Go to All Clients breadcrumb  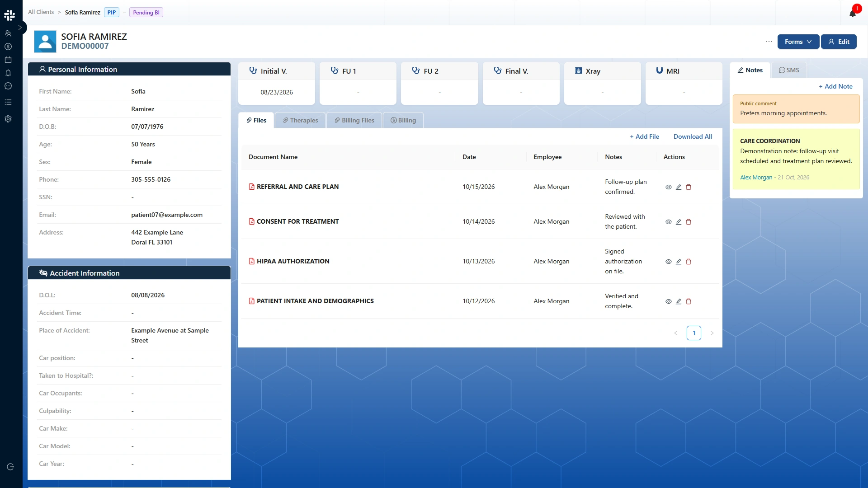click(x=41, y=12)
